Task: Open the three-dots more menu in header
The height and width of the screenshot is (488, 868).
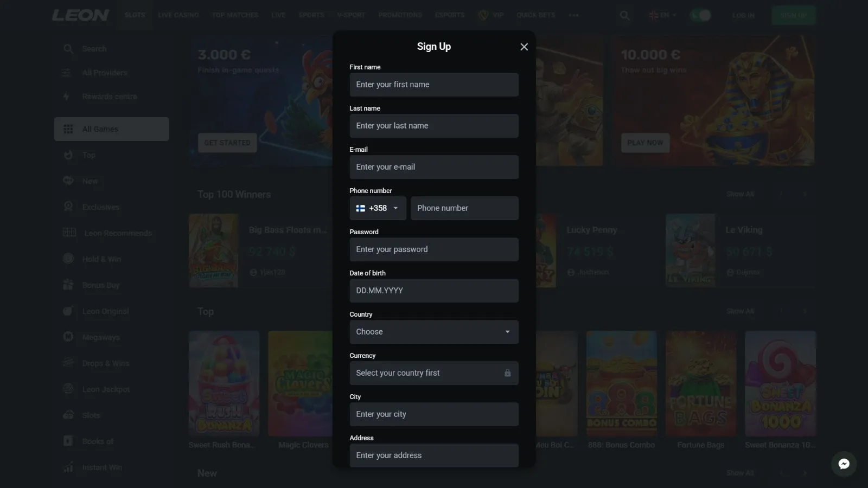Action: 574,15
